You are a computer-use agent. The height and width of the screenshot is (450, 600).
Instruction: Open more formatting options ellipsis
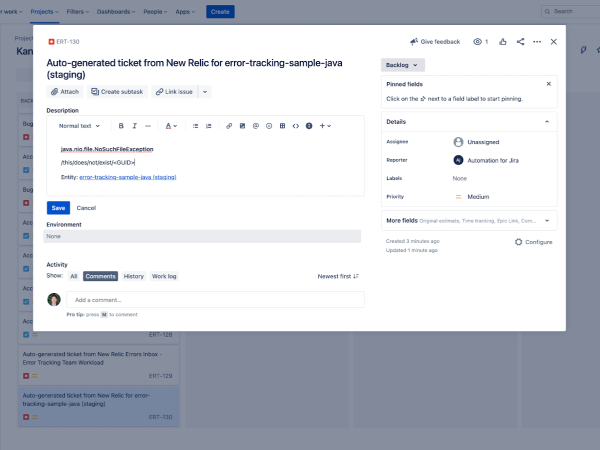[x=148, y=126]
